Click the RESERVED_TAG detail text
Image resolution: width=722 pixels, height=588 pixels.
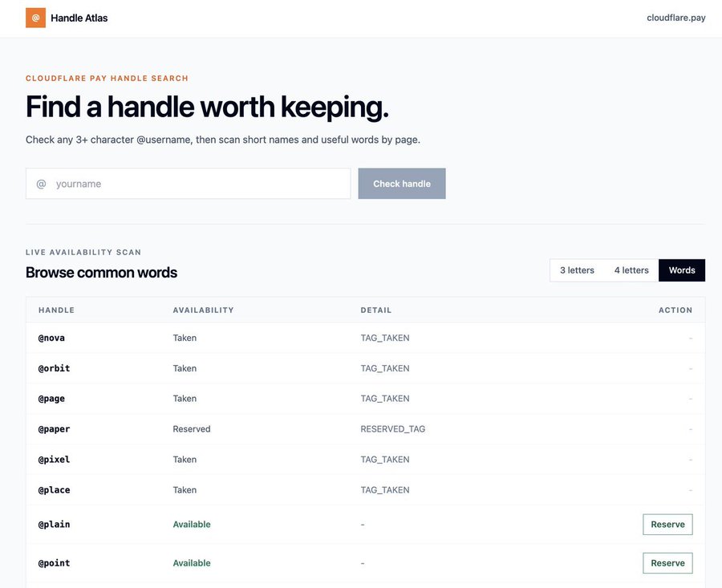[x=393, y=429]
